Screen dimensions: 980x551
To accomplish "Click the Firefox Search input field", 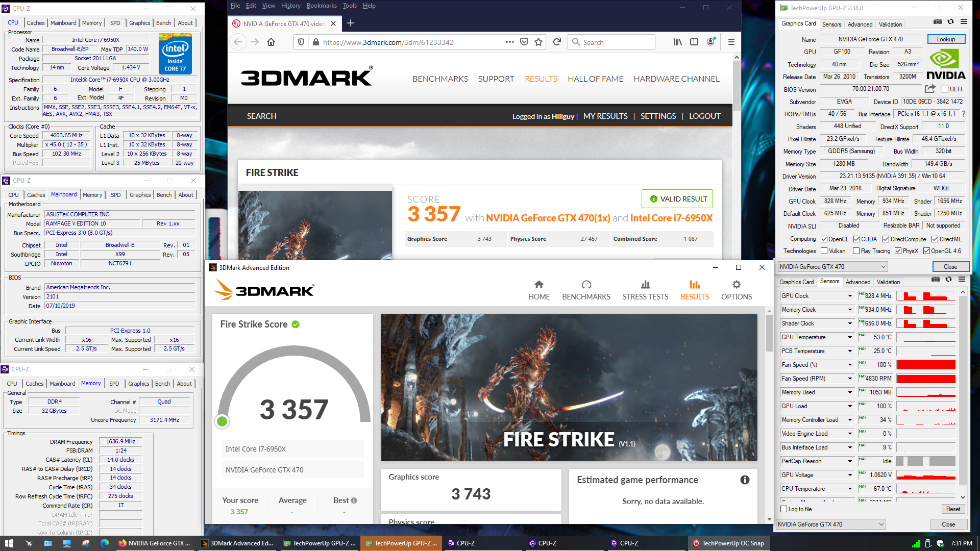I will tap(611, 42).
